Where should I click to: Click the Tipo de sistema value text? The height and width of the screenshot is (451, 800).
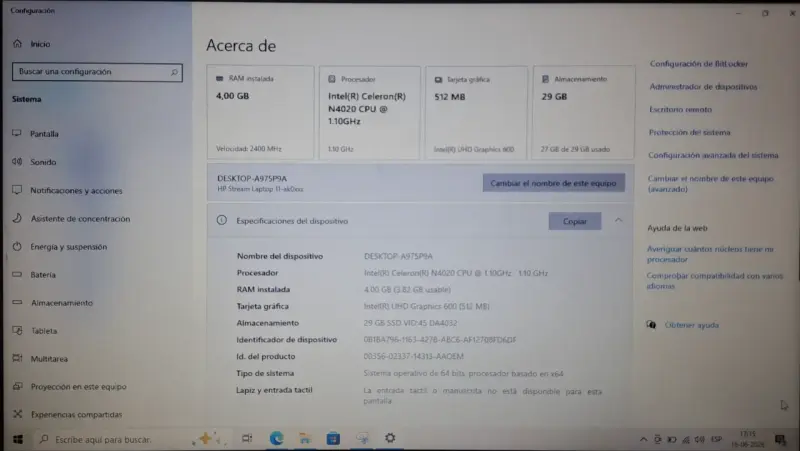(463, 373)
